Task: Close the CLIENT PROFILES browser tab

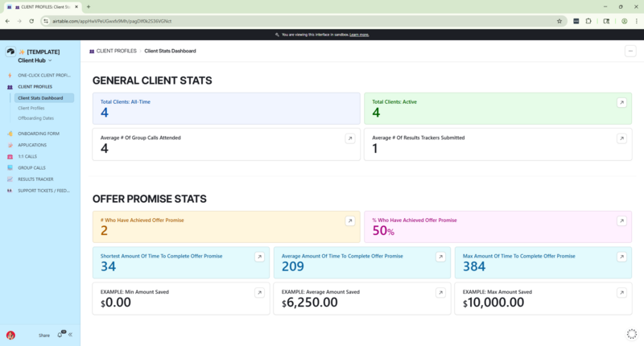Action: click(x=76, y=7)
